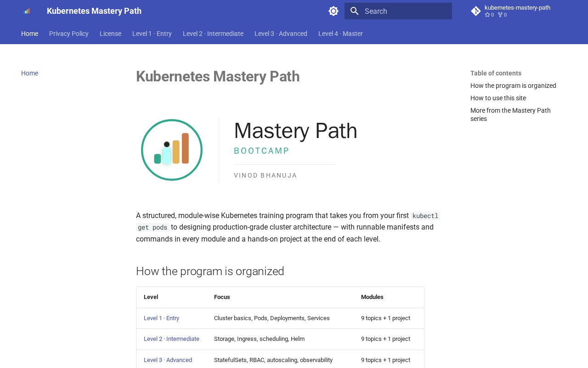Image resolution: width=588 pixels, height=368 pixels.
Task: Select the Home tab
Action: pyautogui.click(x=30, y=34)
